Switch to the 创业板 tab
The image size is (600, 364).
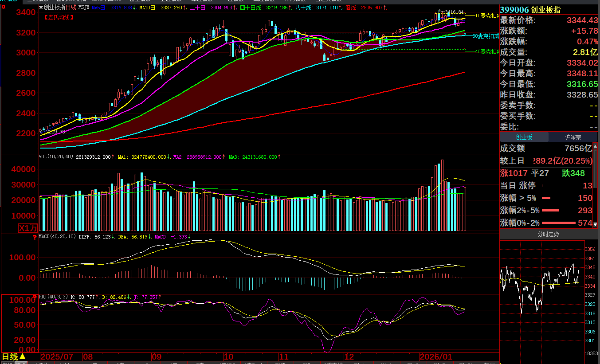pos(524,137)
